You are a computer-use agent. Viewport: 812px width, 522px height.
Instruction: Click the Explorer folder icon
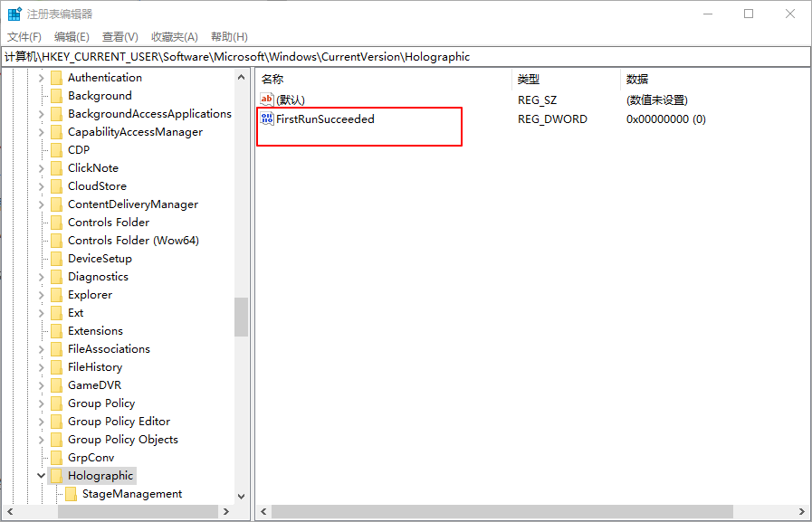(x=56, y=295)
